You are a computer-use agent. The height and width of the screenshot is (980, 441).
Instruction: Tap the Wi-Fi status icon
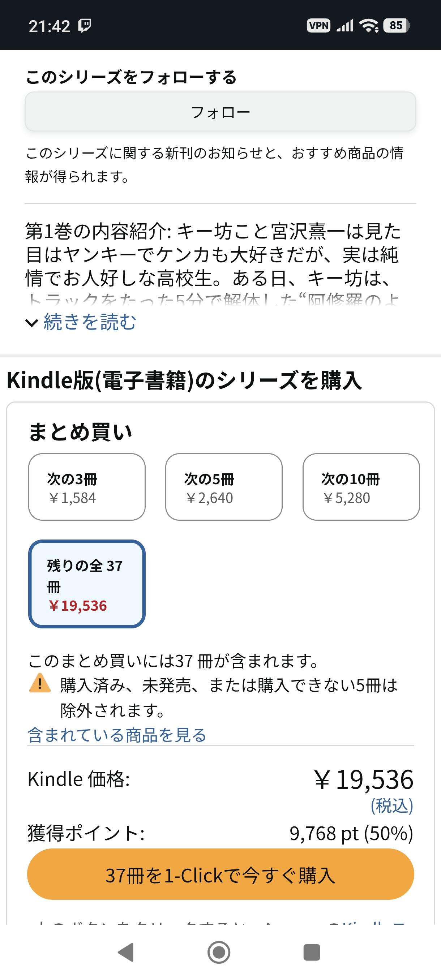[369, 26]
